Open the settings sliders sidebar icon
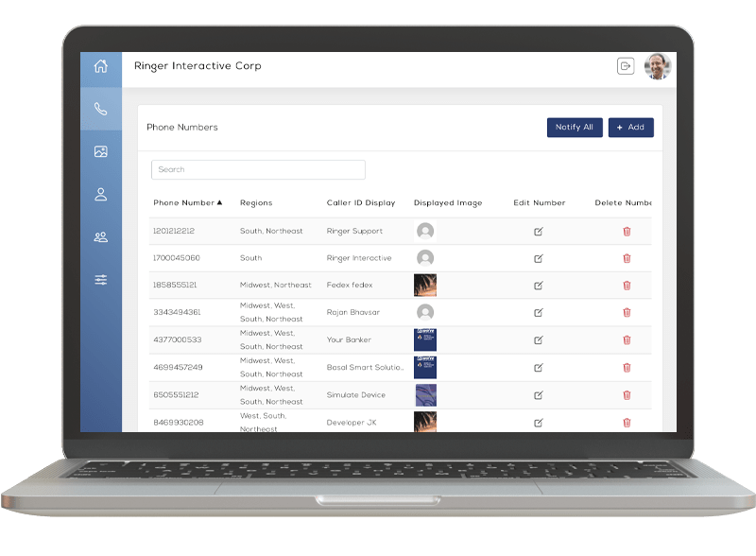756x556 pixels. point(100,280)
